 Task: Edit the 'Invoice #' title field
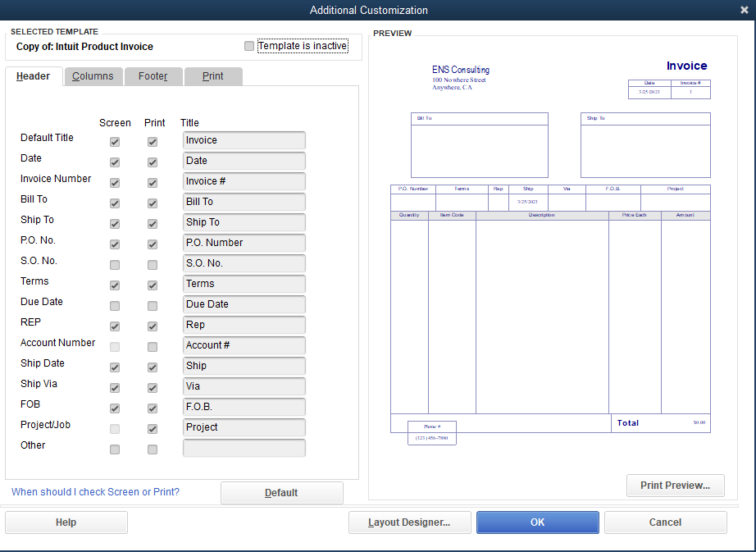pos(244,181)
